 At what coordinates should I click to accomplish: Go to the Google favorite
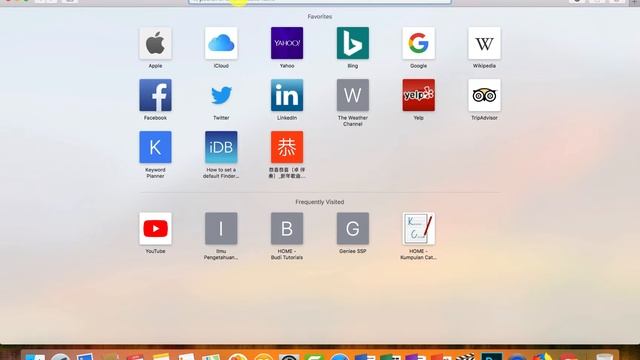coord(418,43)
